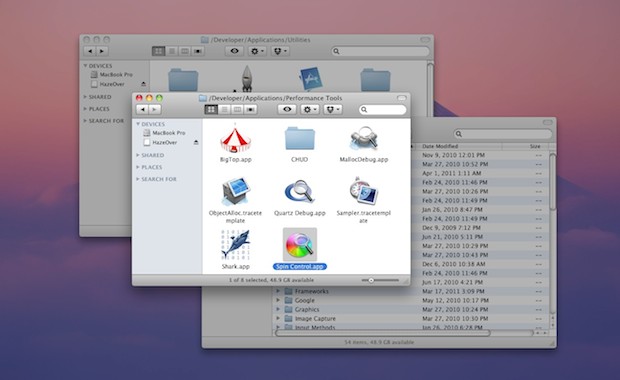
Task: Select HazeOver in Utilities window sidebar
Action: click(108, 84)
